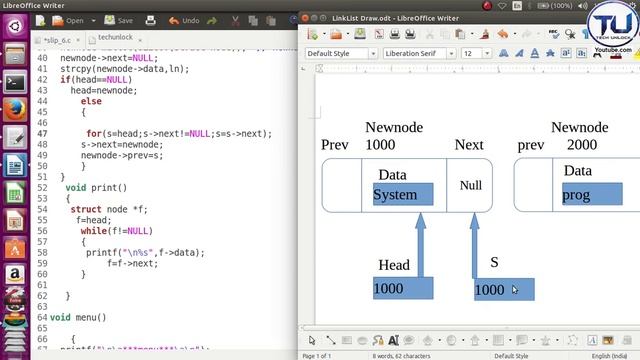The width and height of the screenshot is (640, 360).
Task: Launch Terminal from the Ubuntu launcher
Action: (x=15, y=82)
